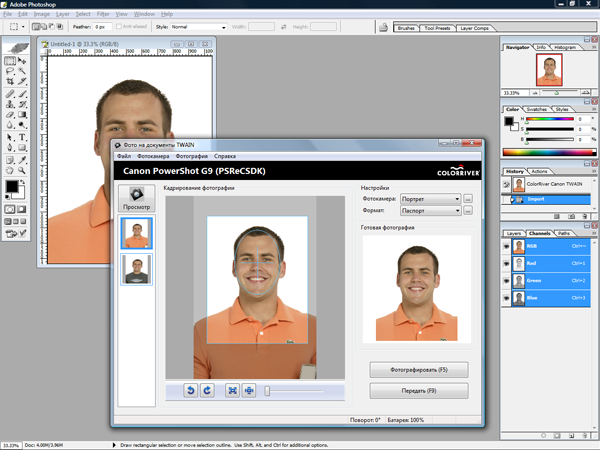The width and height of the screenshot is (600, 450).
Task: Open the Фотография menu
Action: pos(192,156)
